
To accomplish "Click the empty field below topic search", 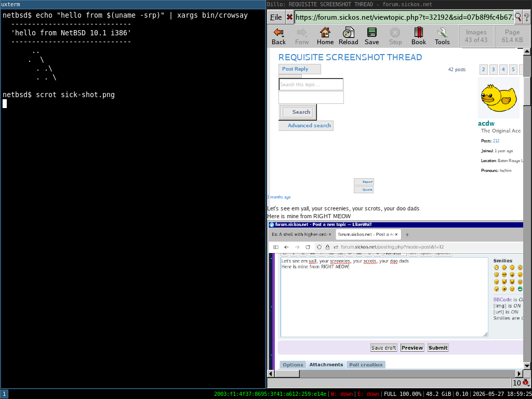I will [311, 97].
